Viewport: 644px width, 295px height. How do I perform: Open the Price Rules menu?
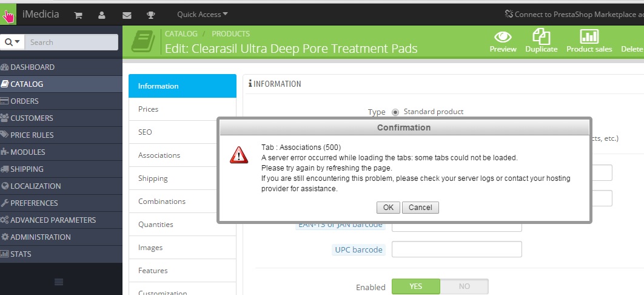(61, 135)
